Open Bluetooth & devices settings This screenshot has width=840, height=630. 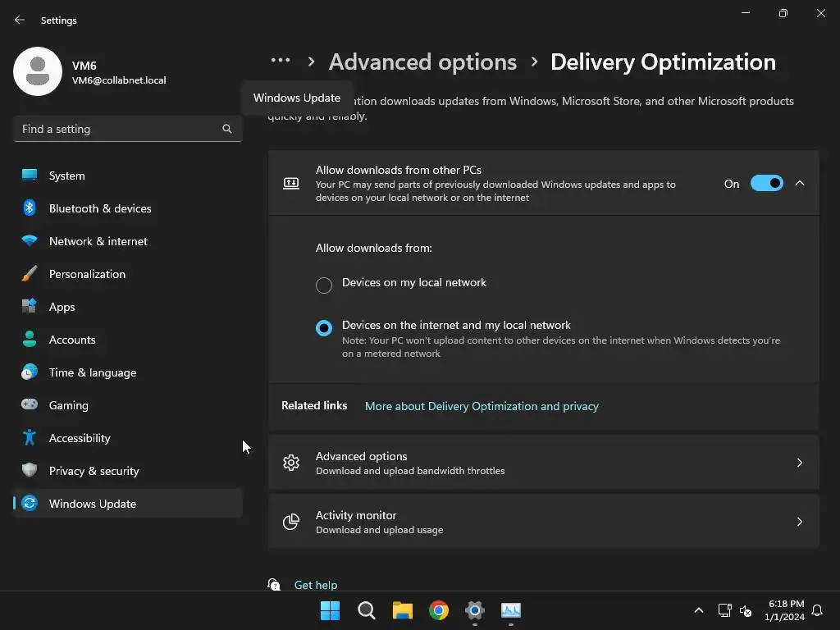pos(127,208)
